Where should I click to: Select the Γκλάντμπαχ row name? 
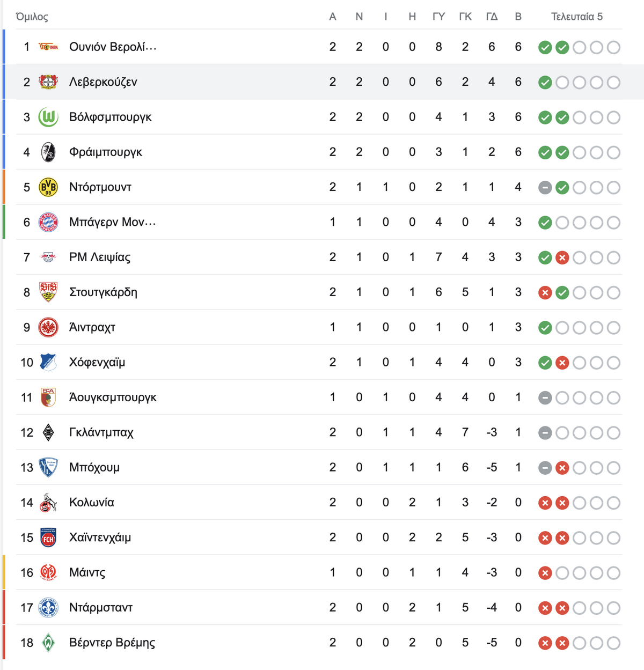pyautogui.click(x=101, y=432)
